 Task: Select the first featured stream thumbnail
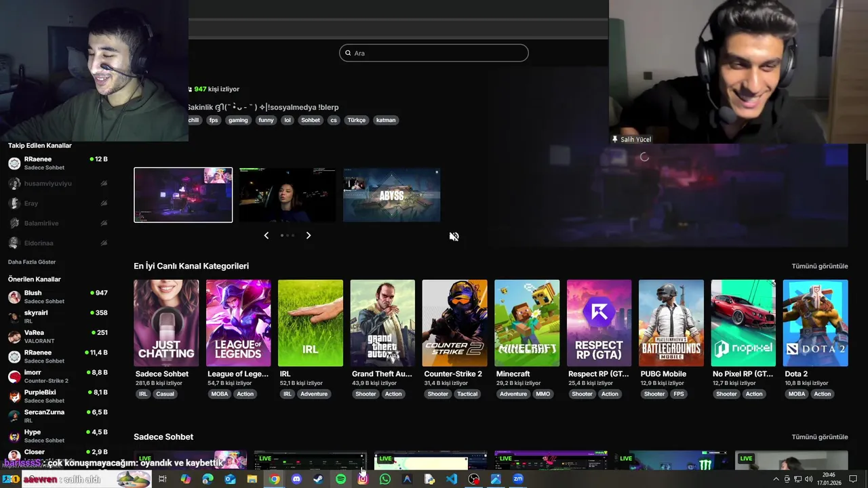[x=183, y=195]
